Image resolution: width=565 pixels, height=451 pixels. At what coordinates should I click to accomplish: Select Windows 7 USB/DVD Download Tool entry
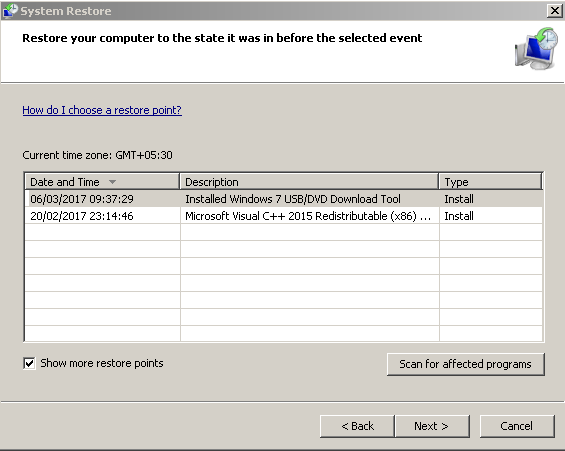point(293,199)
